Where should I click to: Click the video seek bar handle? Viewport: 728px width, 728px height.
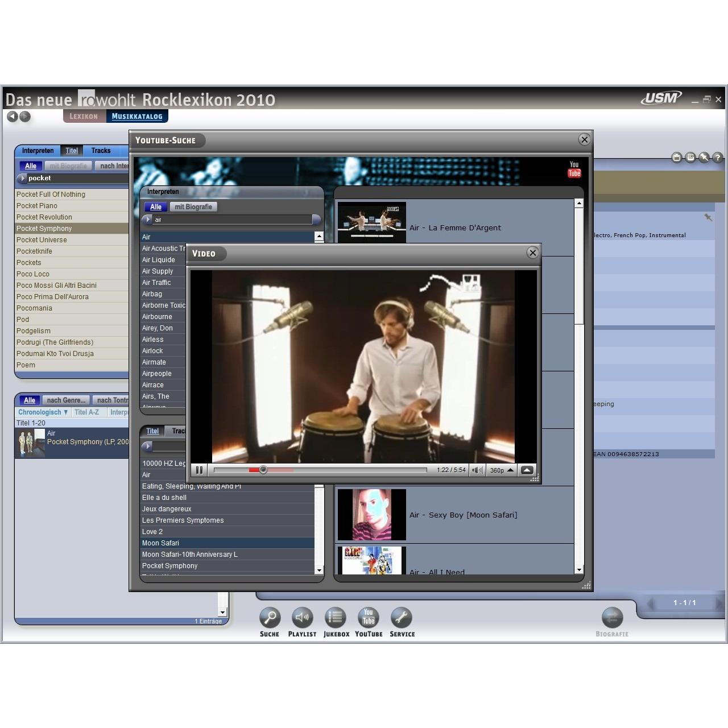pos(263,470)
